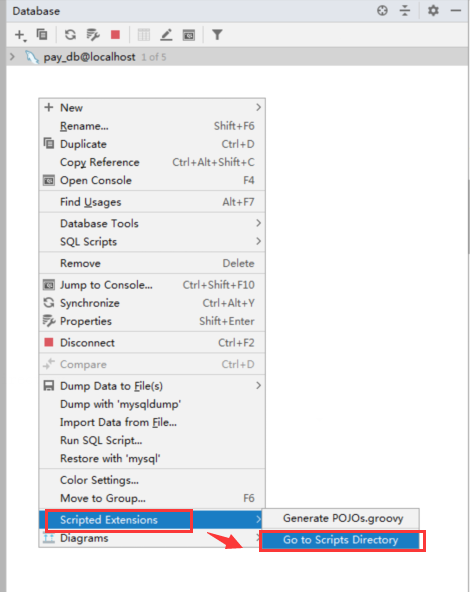Choose Synchronize menu item
Viewport: 470px width, 592px height.
pyautogui.click(x=152, y=303)
